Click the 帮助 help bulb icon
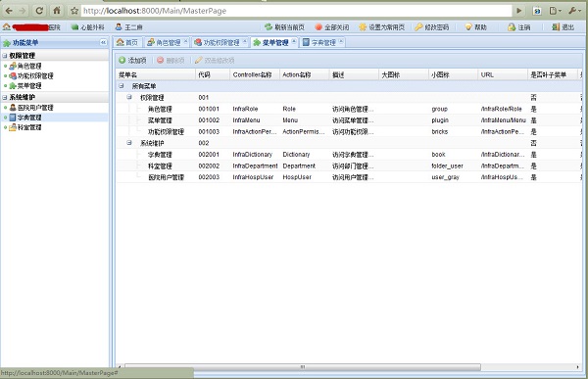Screen dimensions: 588x379 [468, 27]
